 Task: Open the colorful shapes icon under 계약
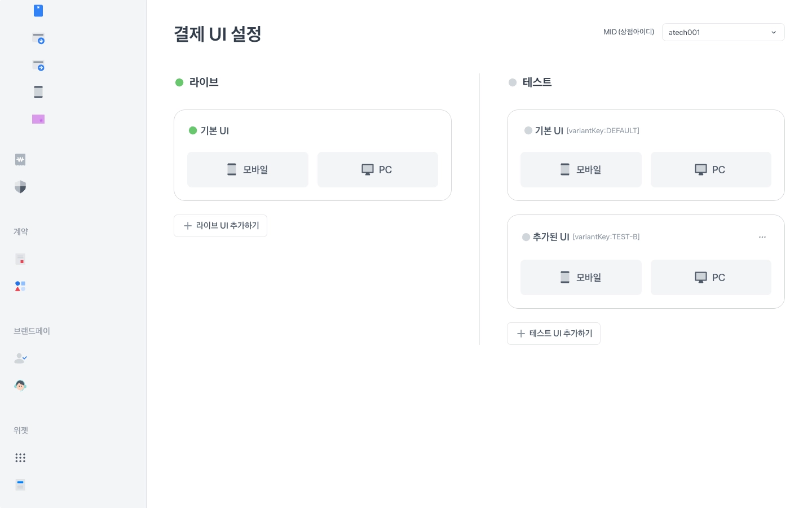click(20, 286)
